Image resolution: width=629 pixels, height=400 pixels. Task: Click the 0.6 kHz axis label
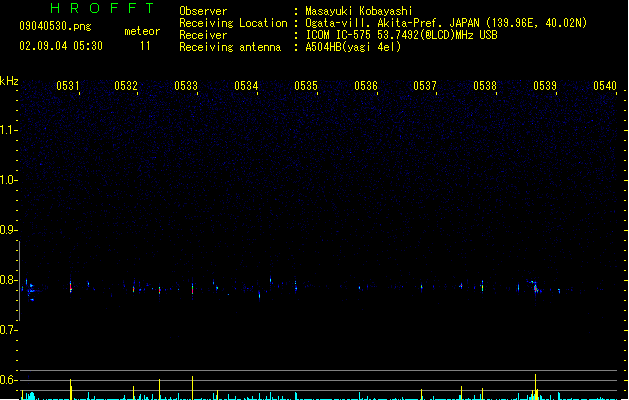coord(8,380)
